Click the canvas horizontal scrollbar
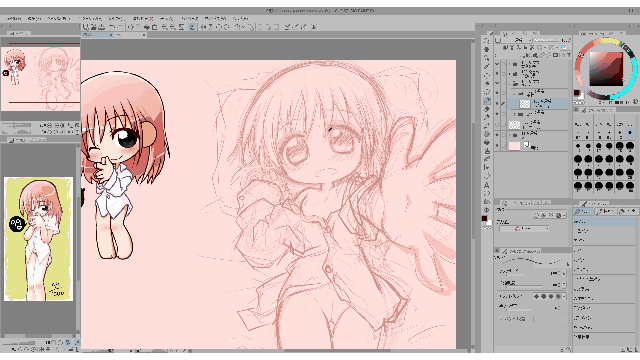 point(336,351)
